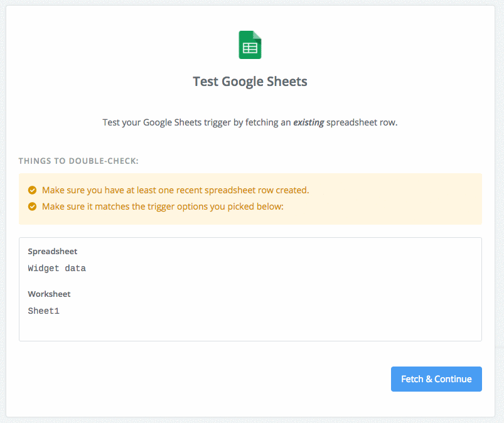Select the 'Test Google Sheets' heading

click(250, 82)
